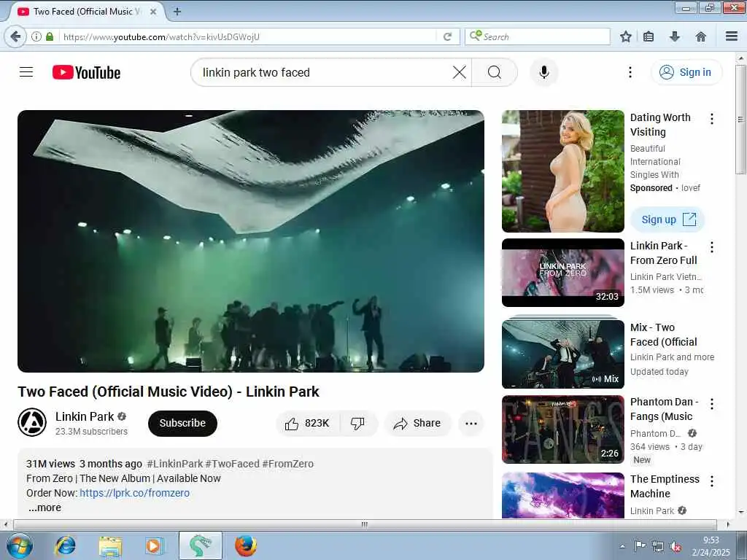Open Dating Worth Visiting ad thumbnail

(x=562, y=171)
